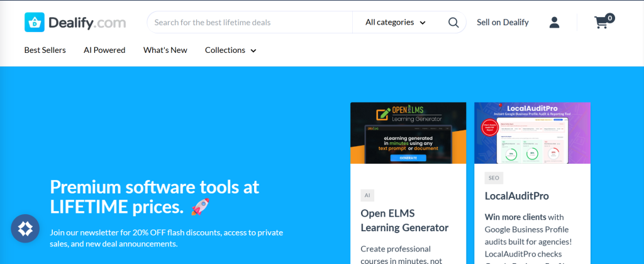Open the Open ELMS Learning Generator title
The width and height of the screenshot is (644, 264).
(x=404, y=221)
